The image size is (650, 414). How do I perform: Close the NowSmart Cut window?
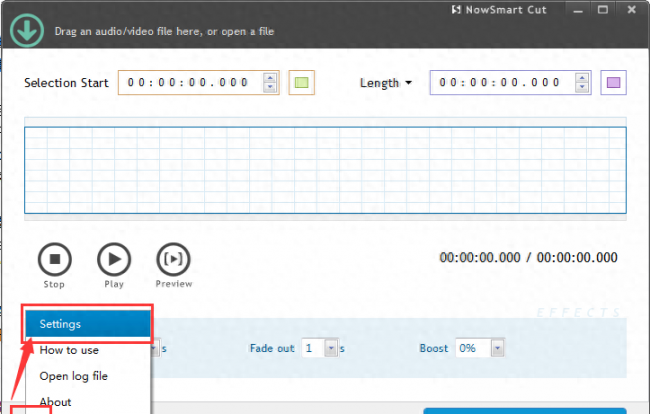[x=632, y=9]
